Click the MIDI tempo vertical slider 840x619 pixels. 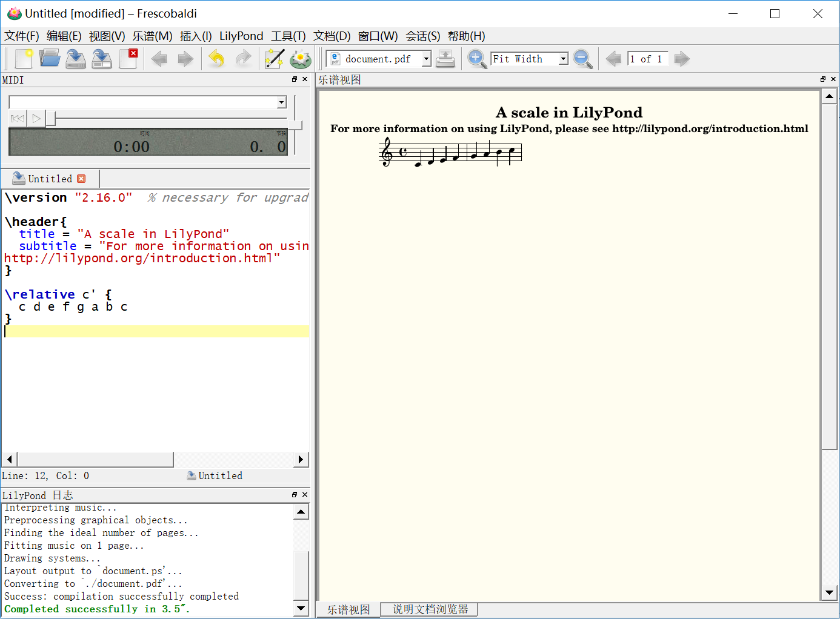[295, 125]
